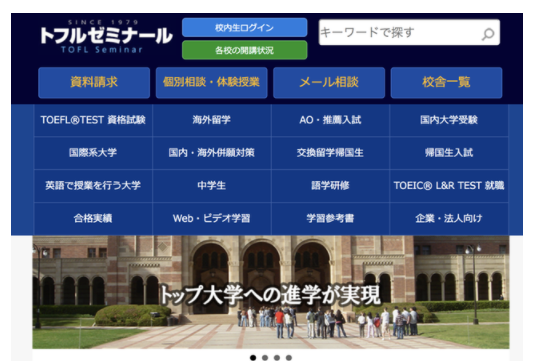Open TOEIC® L&R TEST 就職 item
537x361 pixels.
[449, 186]
